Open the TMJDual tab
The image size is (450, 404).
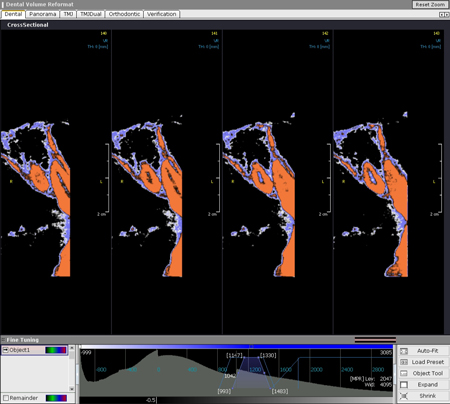91,14
